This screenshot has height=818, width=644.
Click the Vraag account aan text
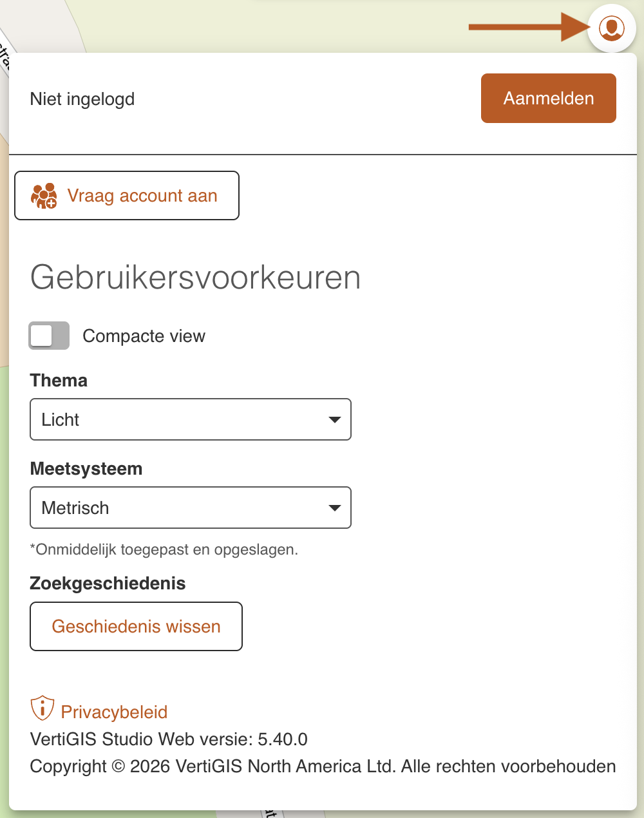tap(142, 196)
